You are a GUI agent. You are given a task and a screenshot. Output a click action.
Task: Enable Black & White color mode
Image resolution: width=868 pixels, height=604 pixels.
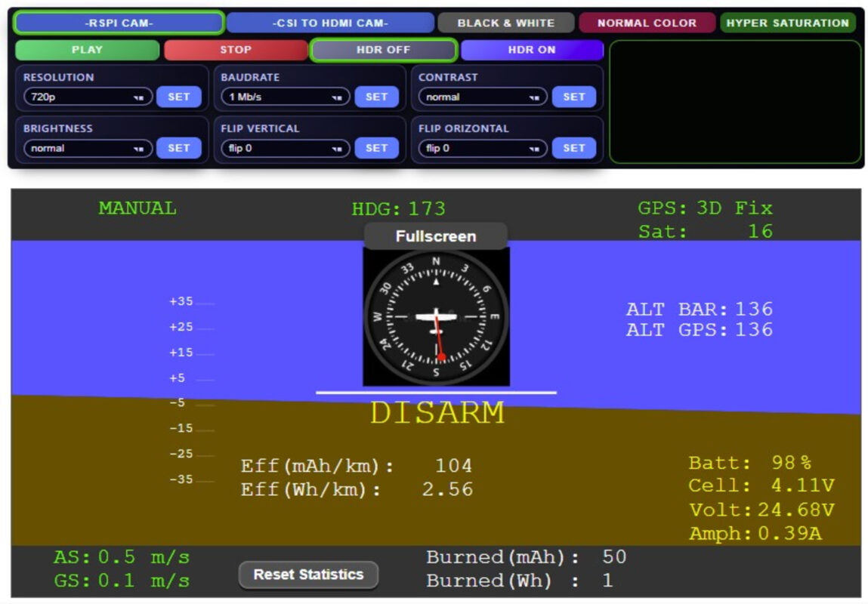[x=505, y=23]
